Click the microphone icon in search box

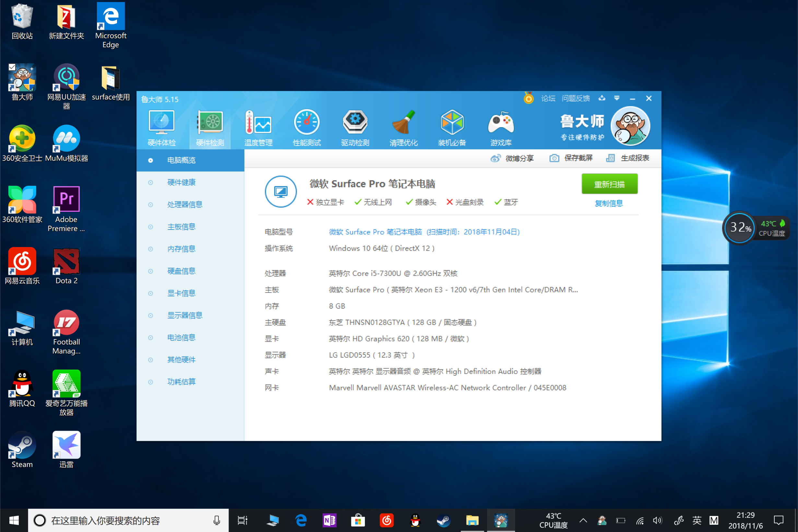click(x=217, y=520)
